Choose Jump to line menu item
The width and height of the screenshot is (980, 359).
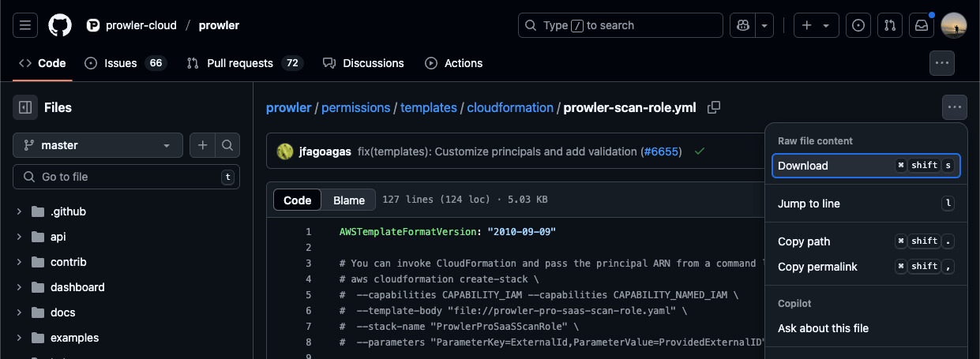tap(866, 204)
